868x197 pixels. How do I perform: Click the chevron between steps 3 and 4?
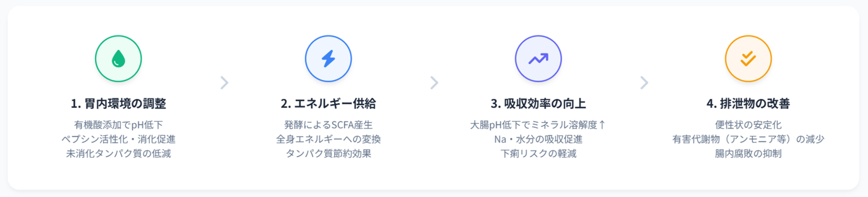point(644,82)
